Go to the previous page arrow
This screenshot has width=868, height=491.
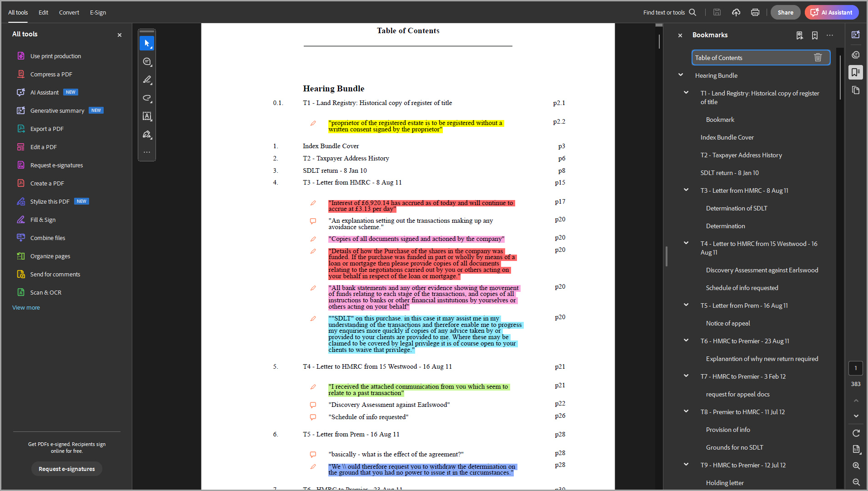coord(856,401)
